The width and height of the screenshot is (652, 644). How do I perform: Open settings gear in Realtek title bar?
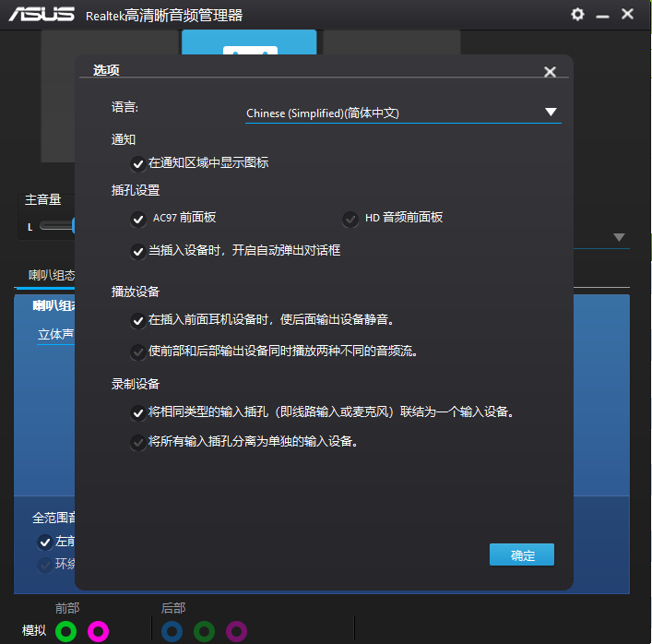[x=577, y=15]
